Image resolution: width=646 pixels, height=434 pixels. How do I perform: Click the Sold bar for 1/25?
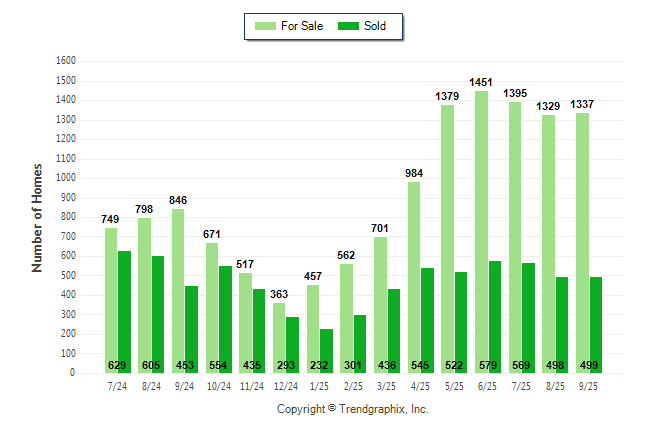[x=326, y=350]
